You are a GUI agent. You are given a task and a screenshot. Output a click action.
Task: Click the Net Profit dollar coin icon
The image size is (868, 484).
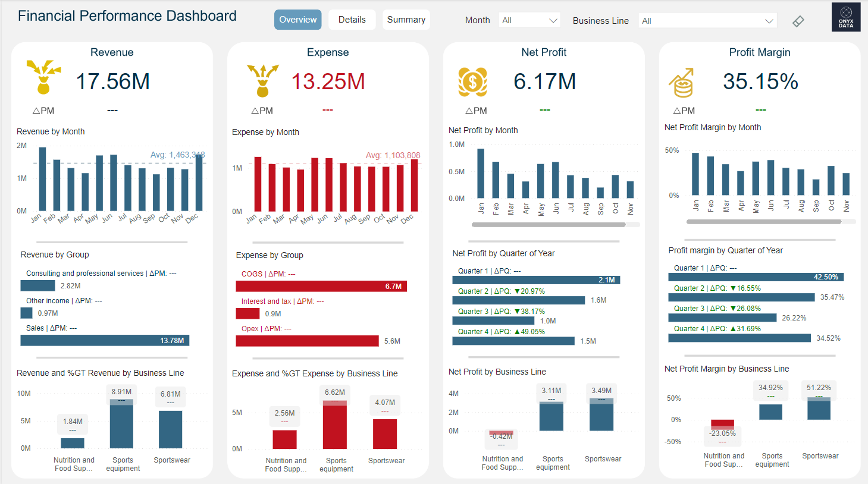pos(472,82)
